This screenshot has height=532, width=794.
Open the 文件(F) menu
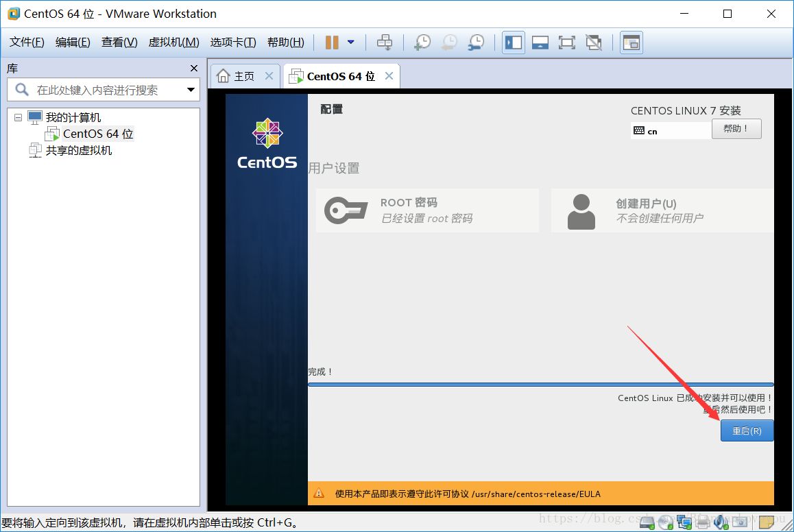click(27, 43)
